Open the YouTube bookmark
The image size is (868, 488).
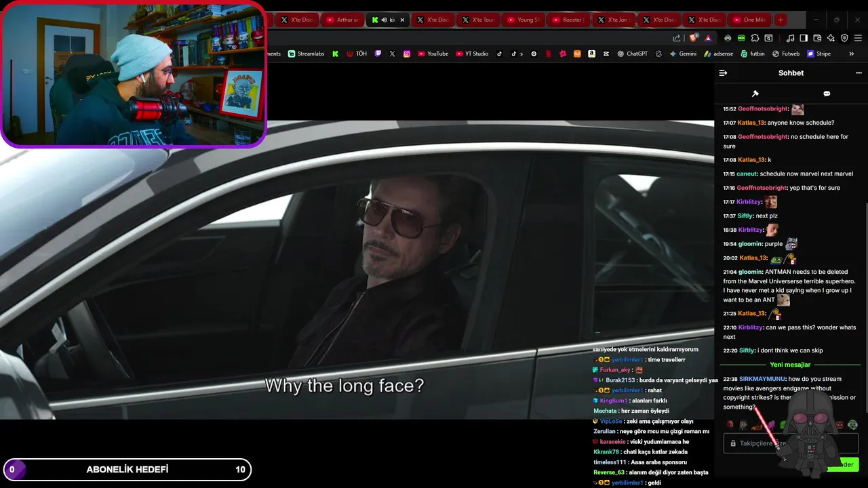coord(433,54)
